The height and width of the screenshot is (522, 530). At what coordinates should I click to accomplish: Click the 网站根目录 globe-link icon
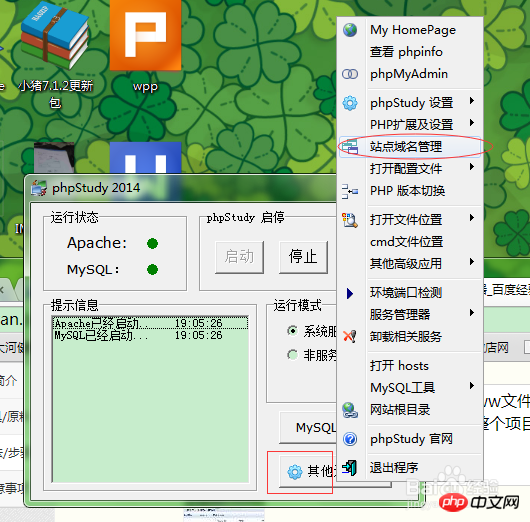coord(350,410)
